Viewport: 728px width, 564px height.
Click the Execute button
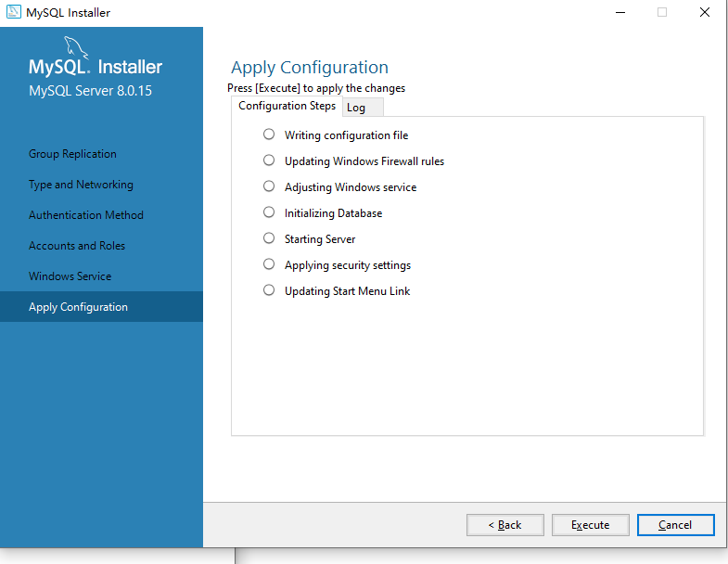click(x=590, y=525)
